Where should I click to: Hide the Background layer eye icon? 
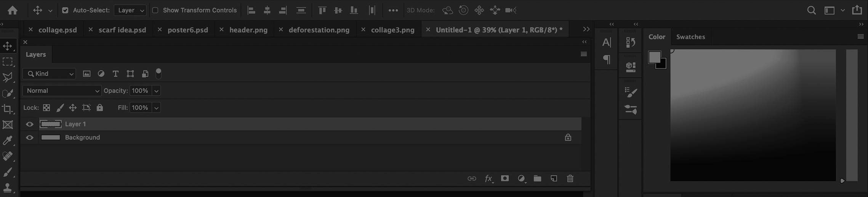(29, 137)
